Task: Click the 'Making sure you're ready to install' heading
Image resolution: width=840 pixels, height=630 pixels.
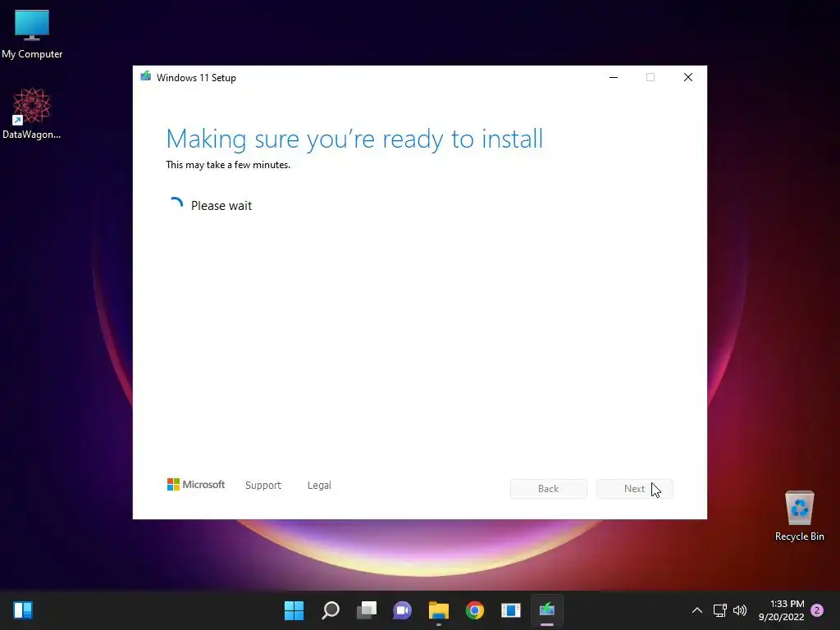Action: coord(354,139)
